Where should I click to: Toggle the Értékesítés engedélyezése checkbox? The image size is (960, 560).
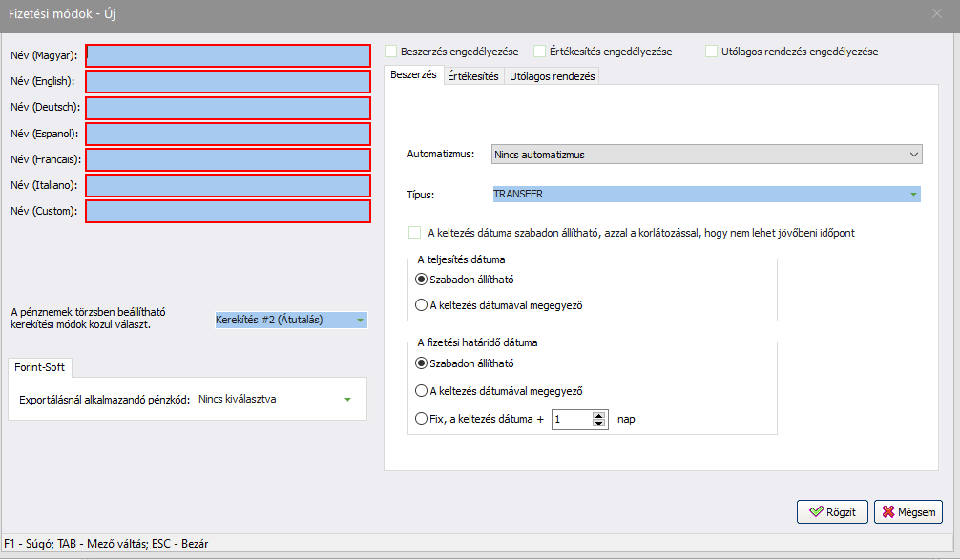(x=540, y=52)
